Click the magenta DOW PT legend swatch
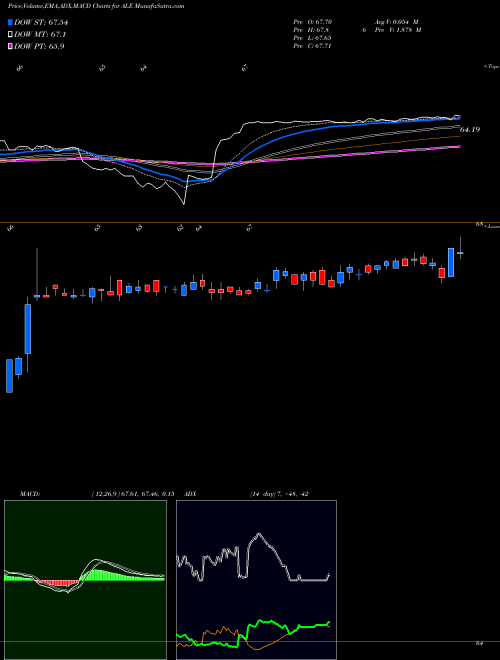The image size is (500, 660). [x=10, y=46]
